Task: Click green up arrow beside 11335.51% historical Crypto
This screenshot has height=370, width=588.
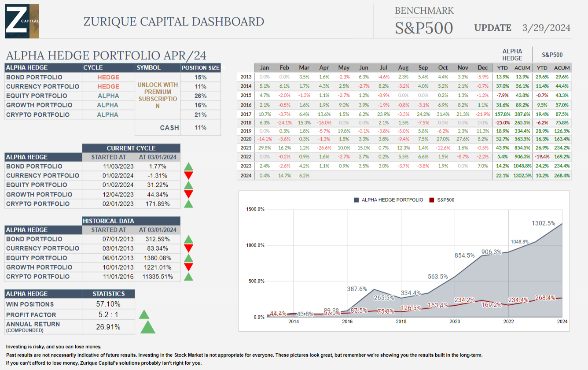Action: point(188,277)
